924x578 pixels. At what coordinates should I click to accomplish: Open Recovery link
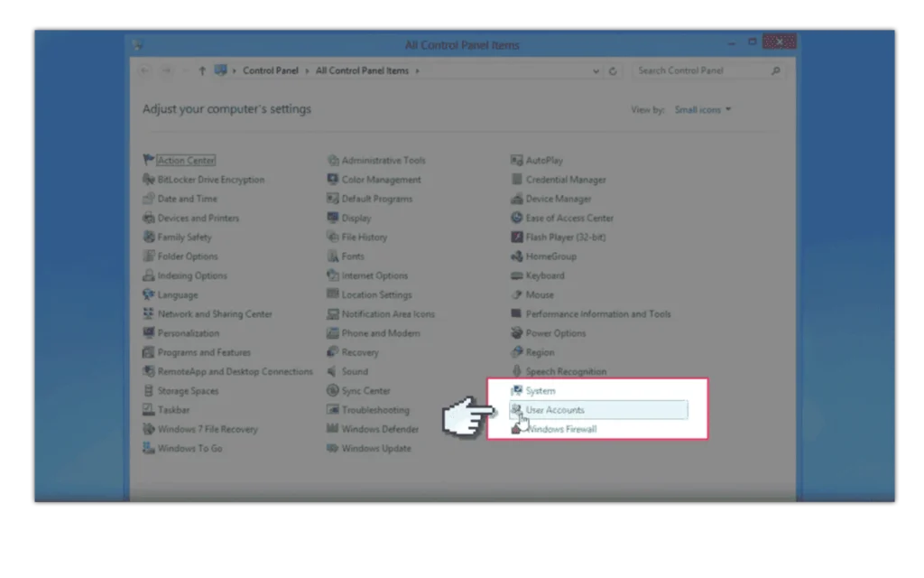point(360,352)
